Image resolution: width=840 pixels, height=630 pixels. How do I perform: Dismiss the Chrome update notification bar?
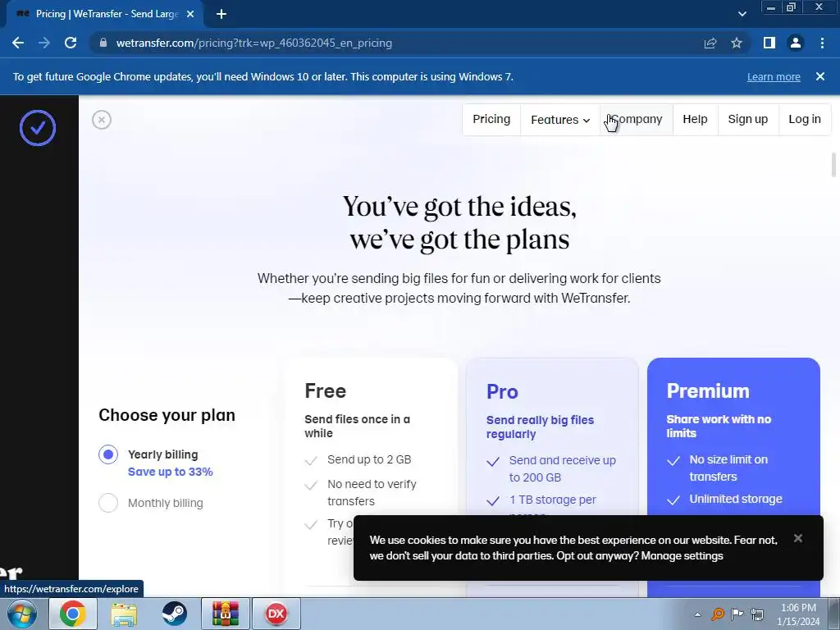pos(820,76)
